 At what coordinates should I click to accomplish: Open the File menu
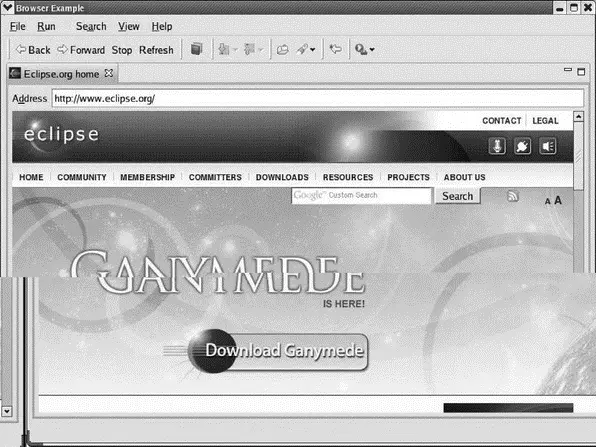(x=17, y=26)
